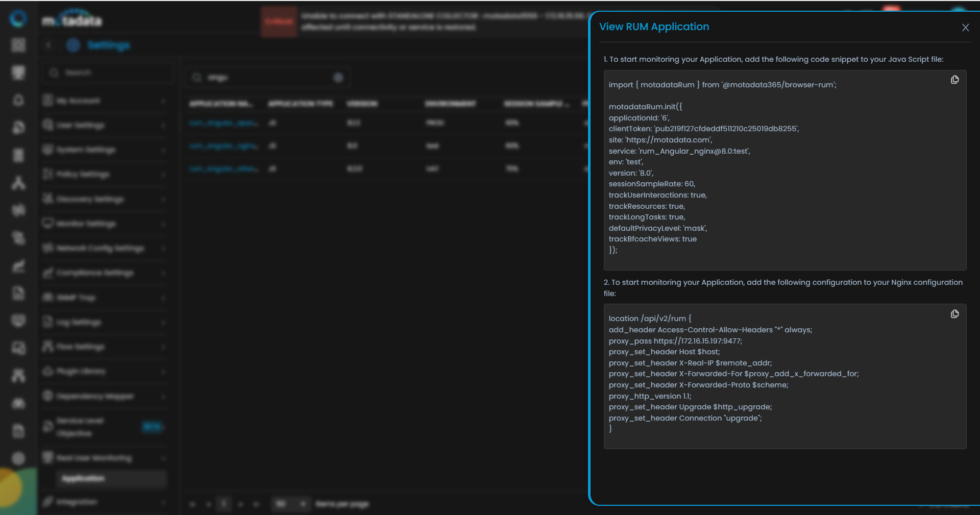Open the Log Settings menu item

(79, 322)
